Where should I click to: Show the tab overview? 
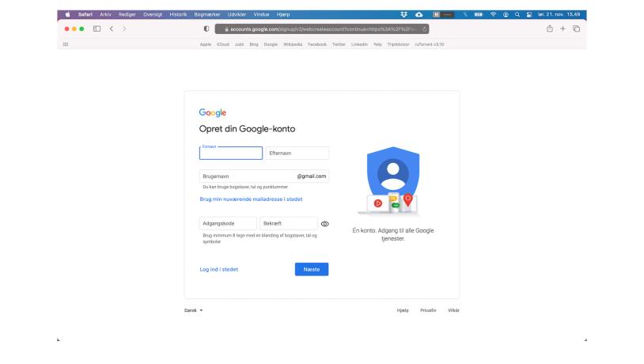pyautogui.click(x=576, y=28)
